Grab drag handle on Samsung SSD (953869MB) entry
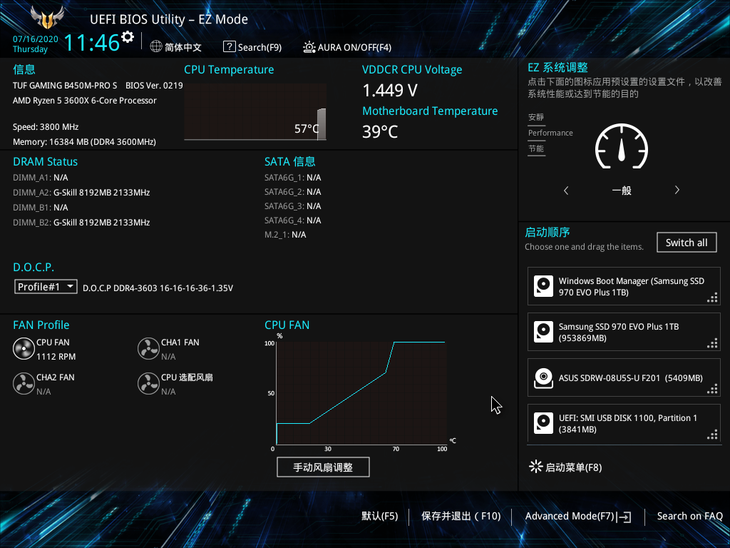The height and width of the screenshot is (548, 730). pyautogui.click(x=712, y=344)
